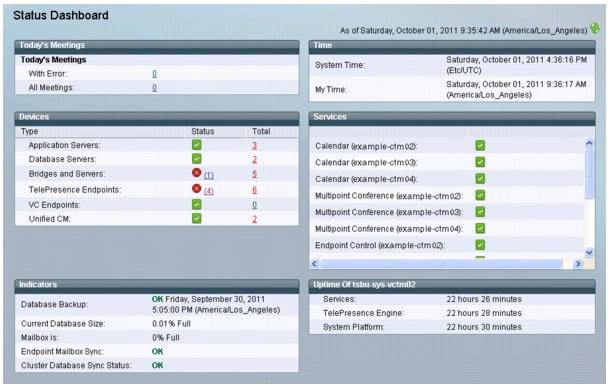This screenshot has width=610, height=388.
Task: Open TelePresence Endpoints error count (4)
Action: [x=209, y=191]
